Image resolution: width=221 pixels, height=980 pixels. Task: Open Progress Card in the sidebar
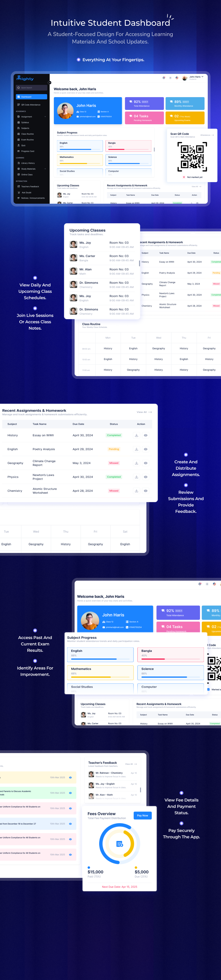26,151
